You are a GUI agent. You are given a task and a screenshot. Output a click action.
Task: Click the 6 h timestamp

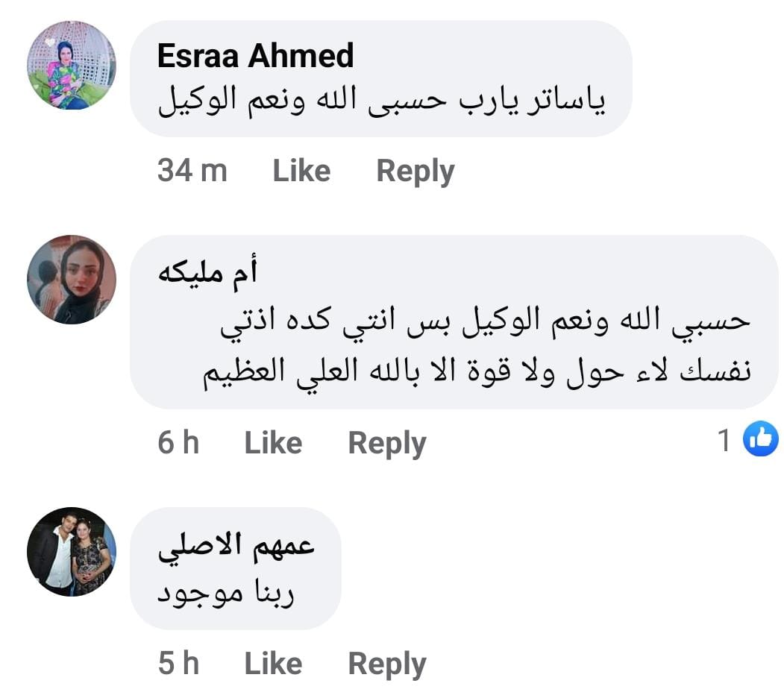click(x=178, y=443)
